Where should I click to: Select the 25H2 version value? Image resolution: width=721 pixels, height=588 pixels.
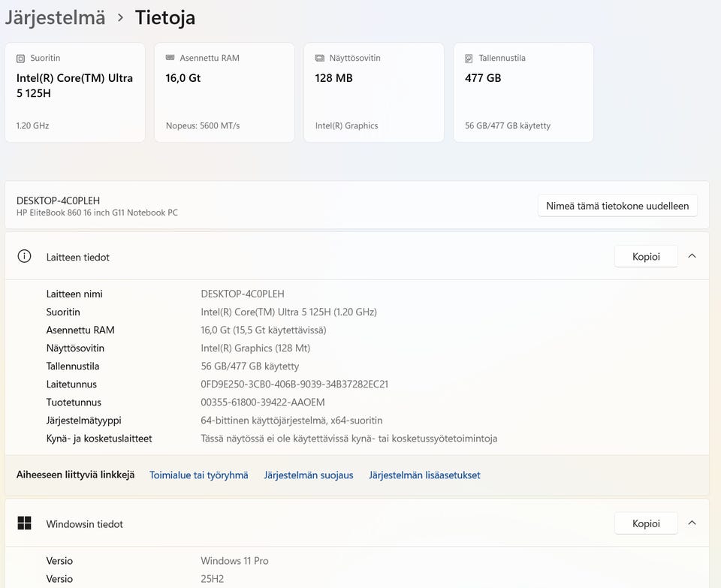(212, 578)
